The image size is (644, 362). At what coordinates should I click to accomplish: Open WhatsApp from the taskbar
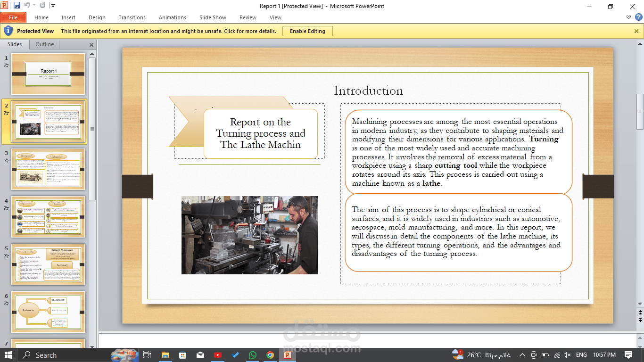(252, 355)
